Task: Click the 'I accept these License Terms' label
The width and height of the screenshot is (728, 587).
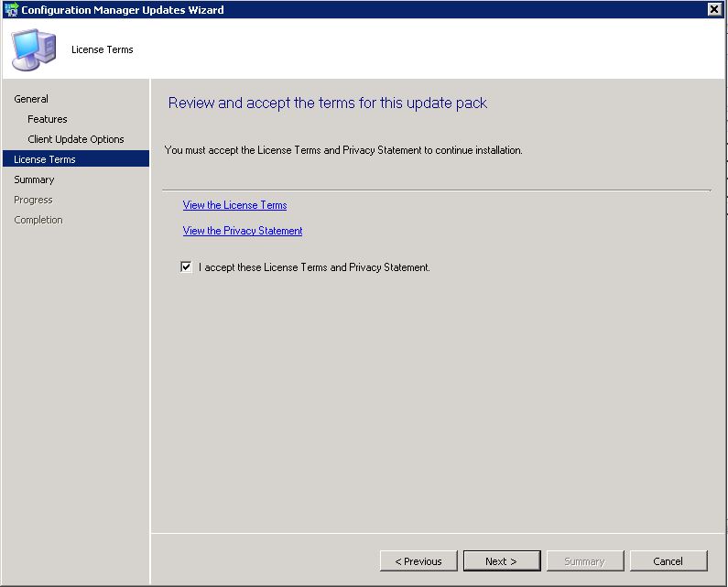Action: pyautogui.click(x=314, y=267)
